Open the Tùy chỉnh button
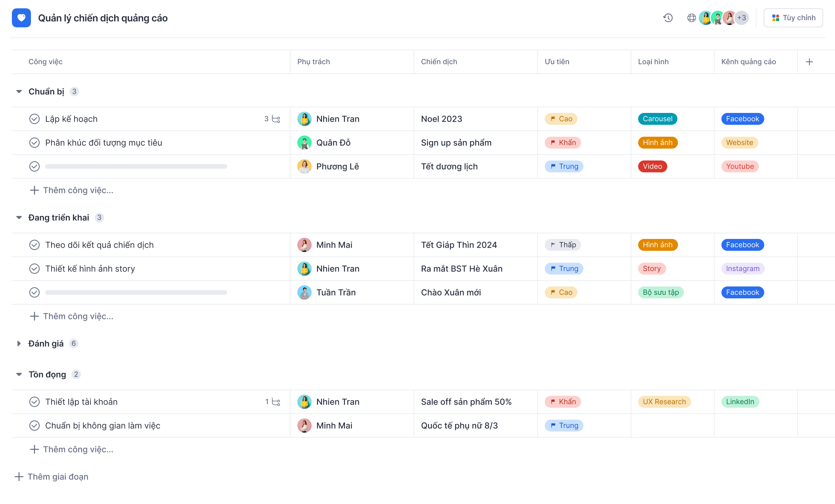 tap(793, 18)
